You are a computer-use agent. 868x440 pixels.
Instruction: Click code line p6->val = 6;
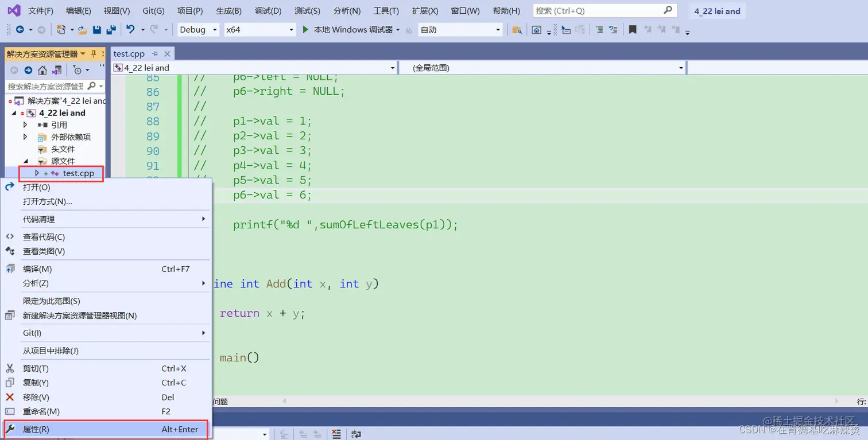pyautogui.click(x=272, y=195)
